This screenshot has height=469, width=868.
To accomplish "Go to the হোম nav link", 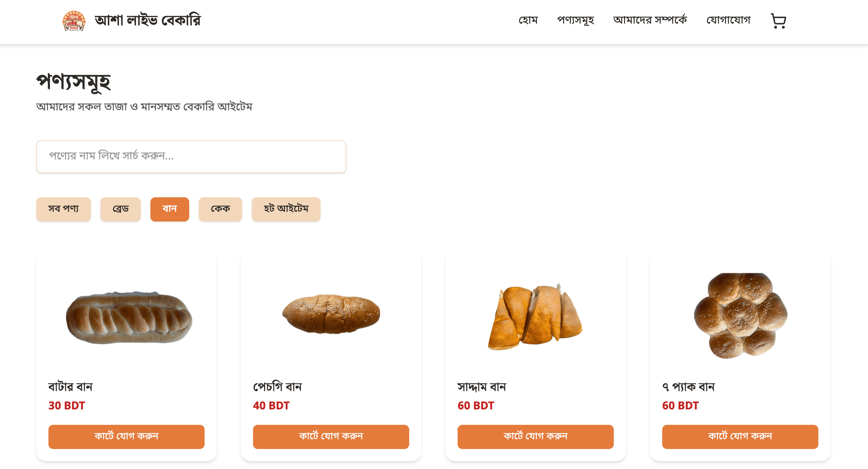I will click(x=528, y=20).
